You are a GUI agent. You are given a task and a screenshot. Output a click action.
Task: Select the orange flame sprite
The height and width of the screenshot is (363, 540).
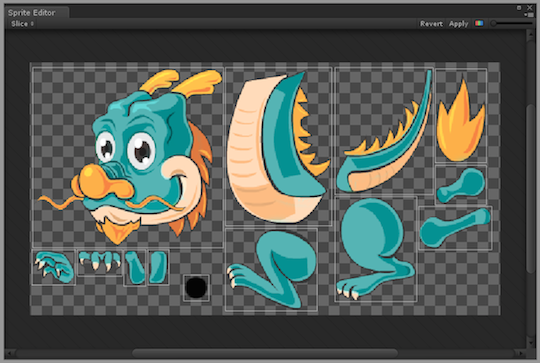[x=461, y=116]
